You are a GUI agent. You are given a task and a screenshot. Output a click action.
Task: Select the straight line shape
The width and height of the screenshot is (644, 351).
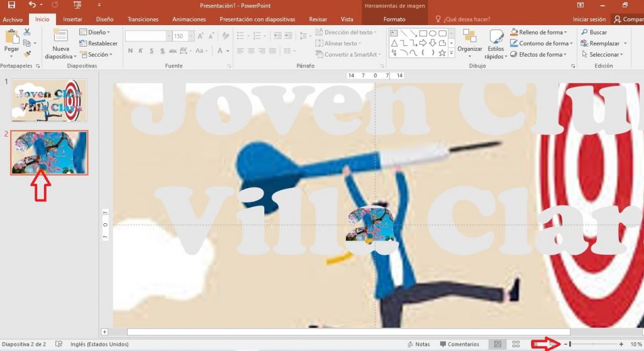(404, 33)
